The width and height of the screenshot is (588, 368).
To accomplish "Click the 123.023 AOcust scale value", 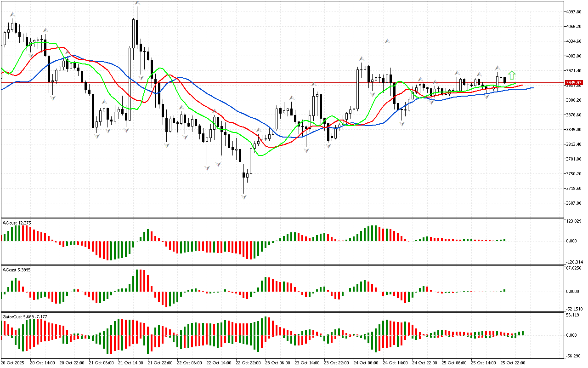I will 574,221.
